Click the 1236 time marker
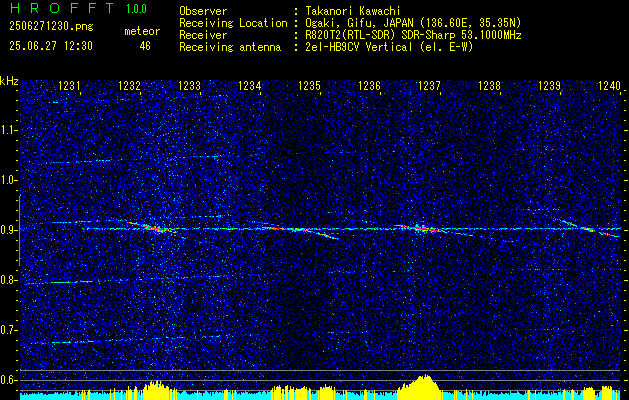This screenshot has width=629, height=400. (x=369, y=85)
